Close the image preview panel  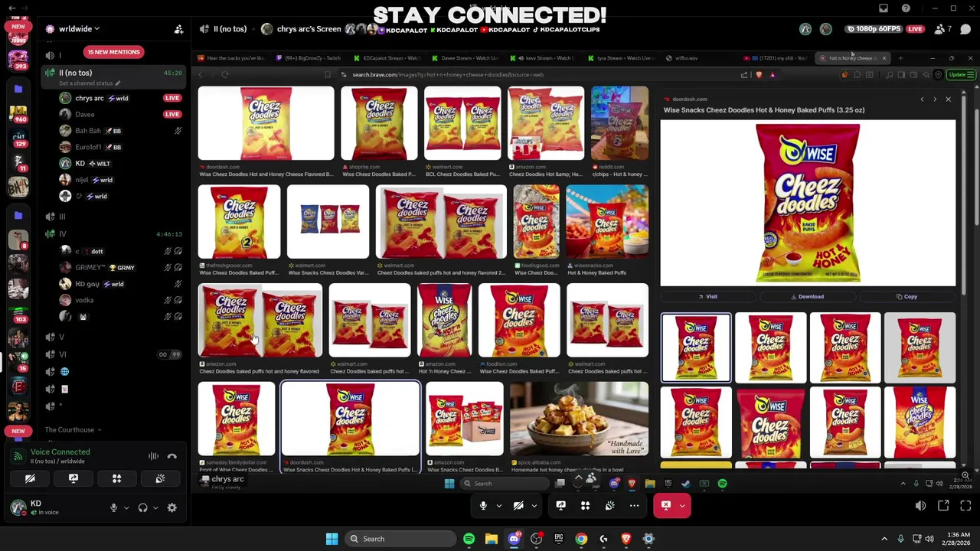(948, 99)
